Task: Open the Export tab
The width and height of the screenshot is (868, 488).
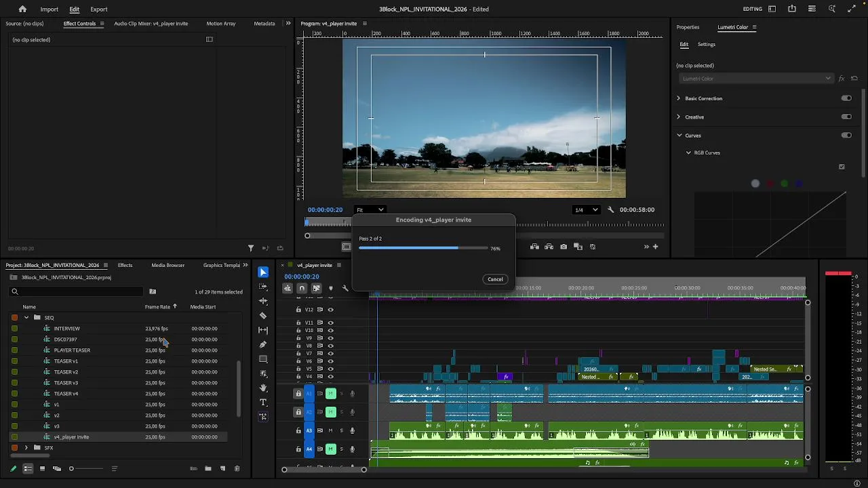Action: 99,9
